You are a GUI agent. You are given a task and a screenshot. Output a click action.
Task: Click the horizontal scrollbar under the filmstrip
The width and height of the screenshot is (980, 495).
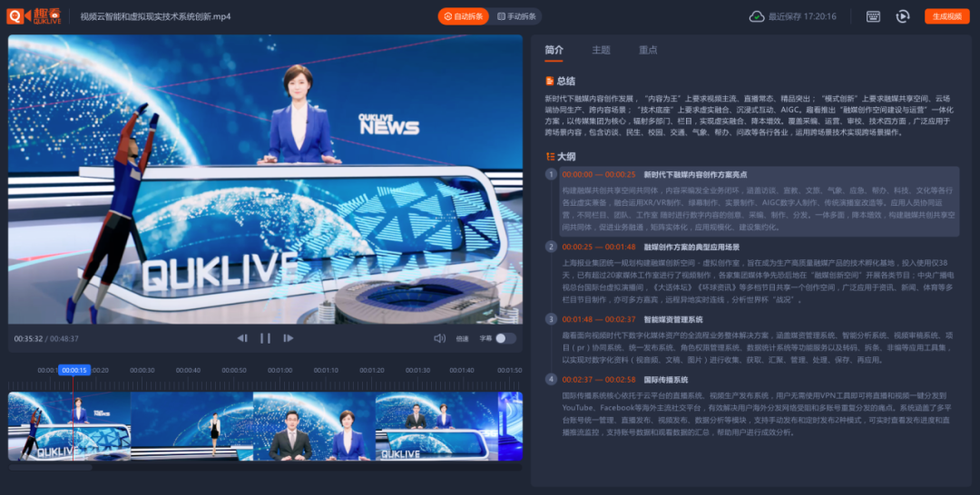click(50, 467)
